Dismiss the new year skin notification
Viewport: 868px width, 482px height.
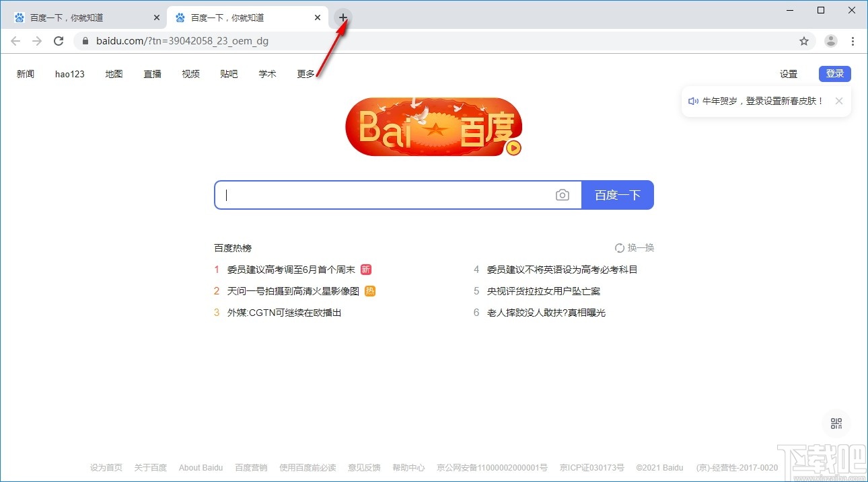pyautogui.click(x=839, y=101)
